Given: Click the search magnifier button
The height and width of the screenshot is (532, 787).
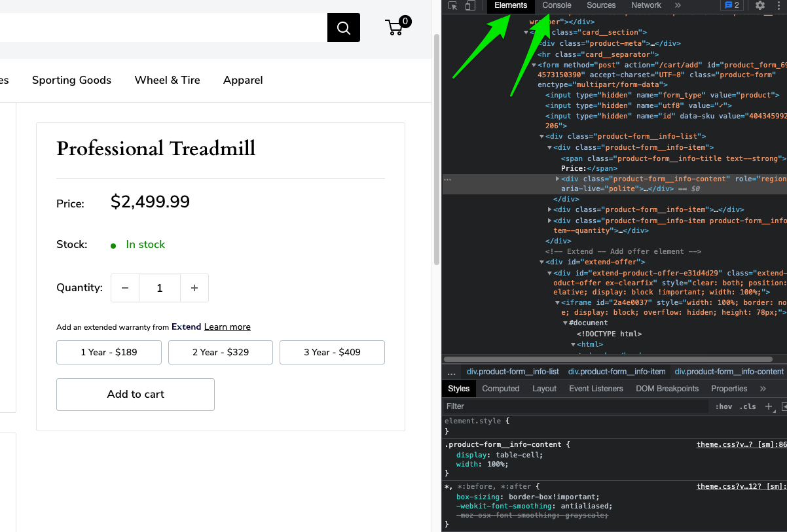Looking at the screenshot, I should point(344,27).
